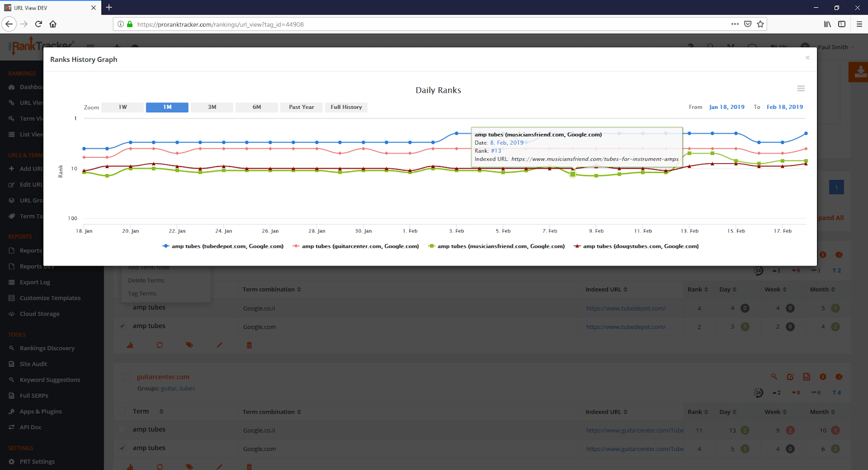Set chart zoom to Full History
Image resolution: width=868 pixels, height=470 pixels.
click(x=346, y=107)
